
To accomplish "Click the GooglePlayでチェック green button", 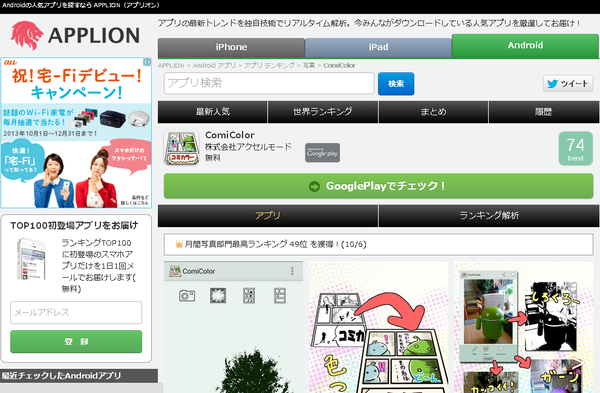I will pyautogui.click(x=378, y=186).
